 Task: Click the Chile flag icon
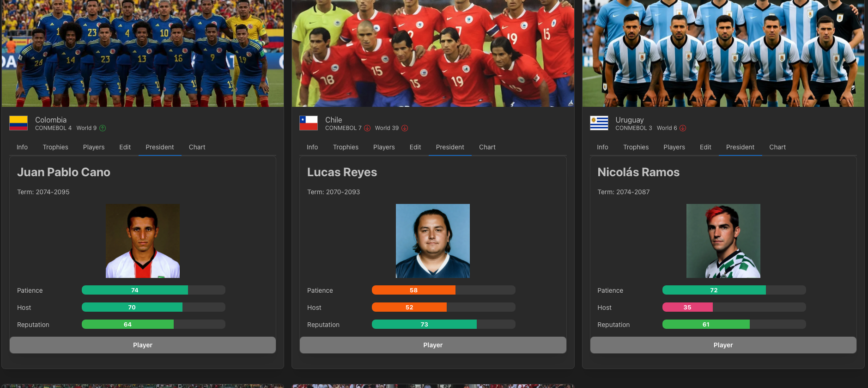(309, 123)
